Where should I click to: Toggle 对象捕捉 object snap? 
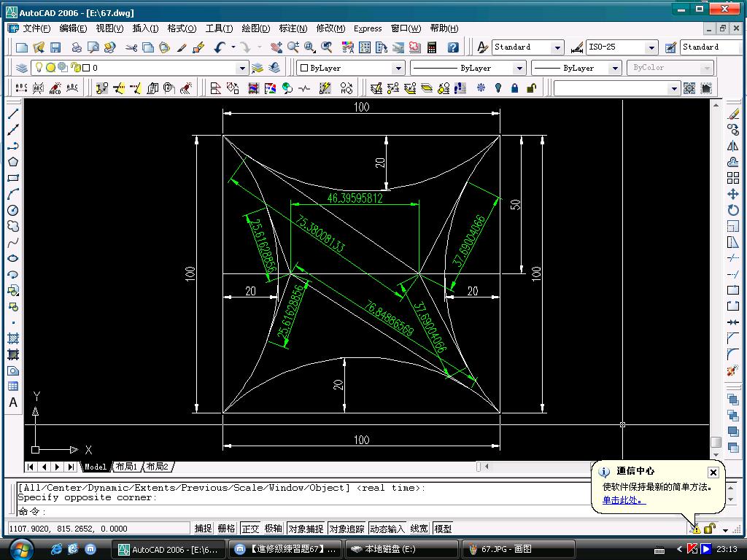[306, 529]
